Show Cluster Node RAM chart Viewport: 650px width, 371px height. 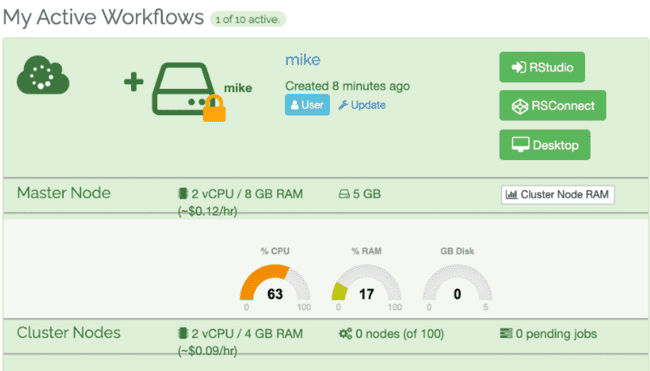point(558,194)
